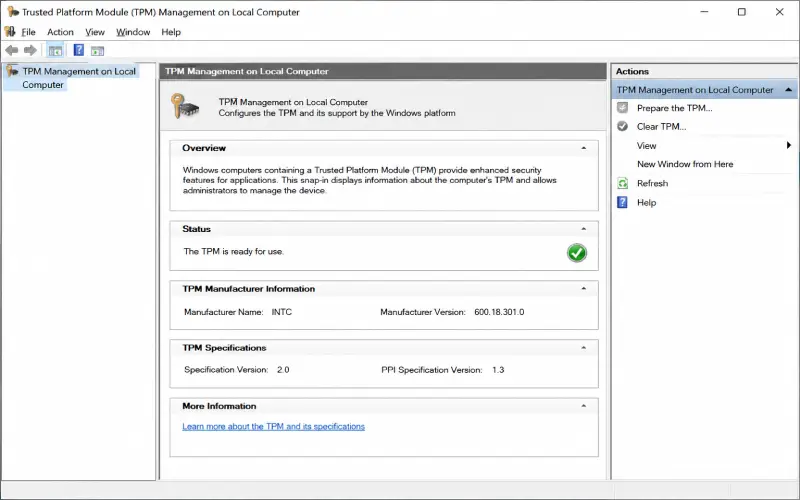The width and height of the screenshot is (800, 500).
Task: Collapse the TPM Manufacturer Information section
Action: click(x=584, y=288)
